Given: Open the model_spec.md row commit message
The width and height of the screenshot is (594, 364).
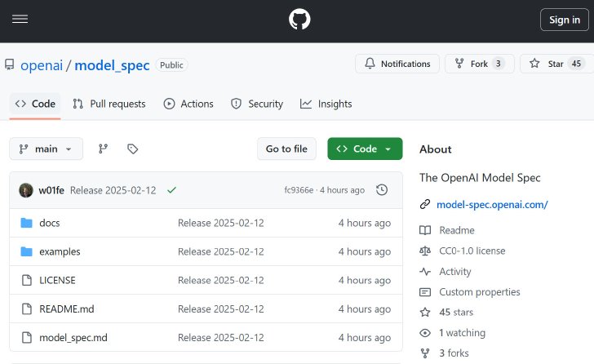Looking at the screenshot, I should coord(221,338).
